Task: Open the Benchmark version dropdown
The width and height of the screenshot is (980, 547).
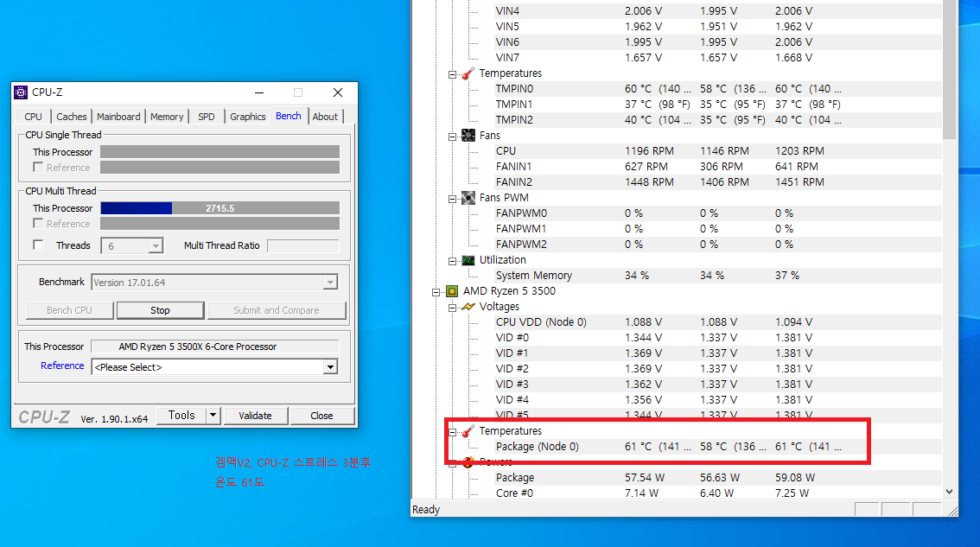Action: 330,283
